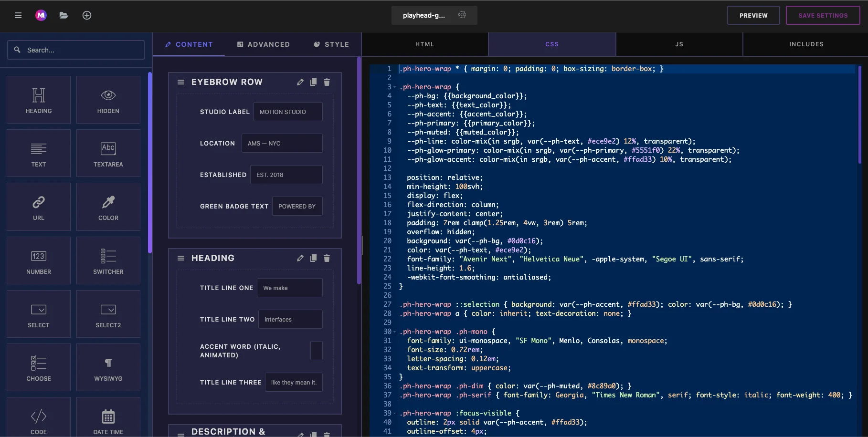The height and width of the screenshot is (437, 868).
Task: Open settings gear next to playhead-g...
Action: [462, 15]
